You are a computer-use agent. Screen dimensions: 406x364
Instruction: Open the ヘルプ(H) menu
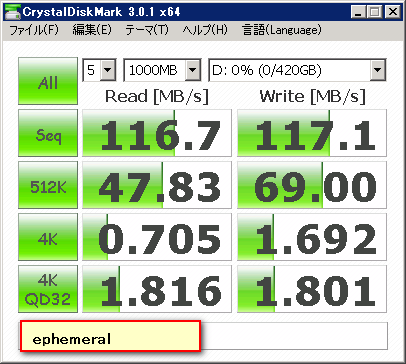coord(205,30)
